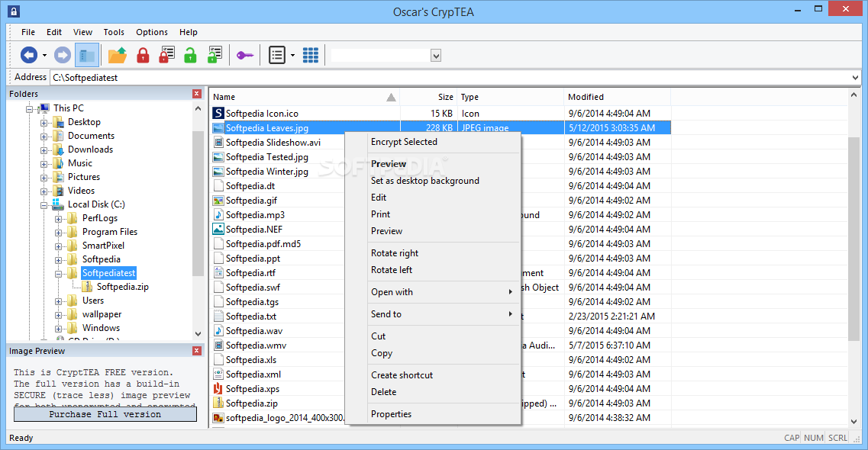Viewport: 868px width, 450px height.
Task: Open the Help menu
Action: tap(189, 32)
